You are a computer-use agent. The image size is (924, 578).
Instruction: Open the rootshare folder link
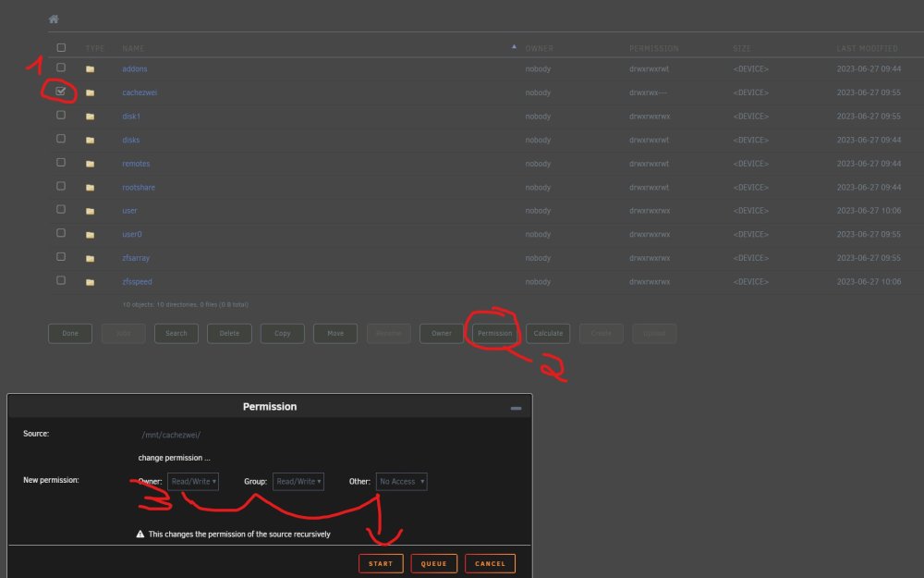click(x=139, y=187)
